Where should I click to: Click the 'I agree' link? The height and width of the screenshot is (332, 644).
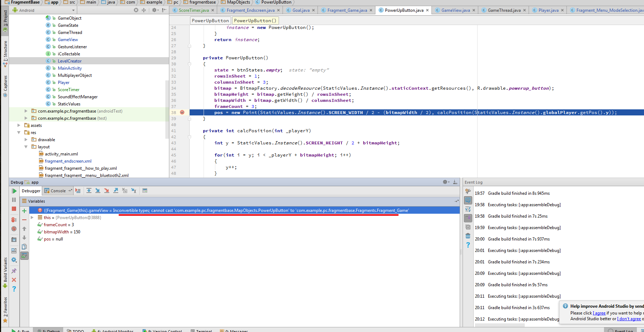(599, 313)
